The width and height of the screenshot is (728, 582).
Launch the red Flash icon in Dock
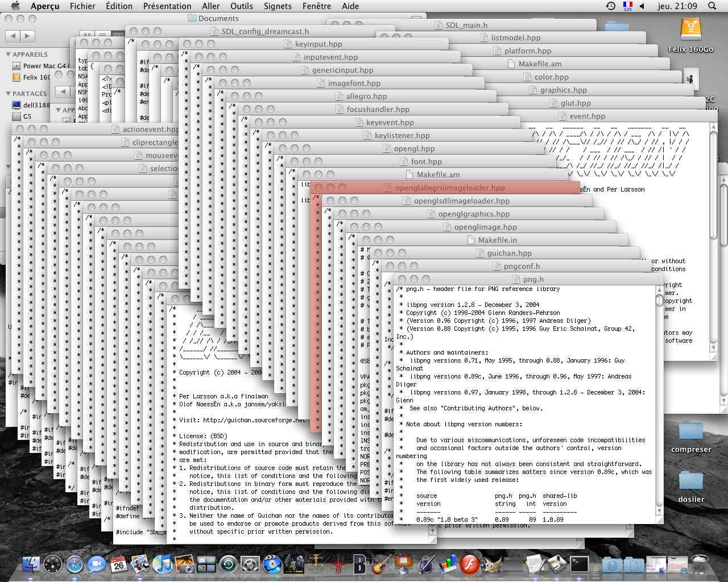470,564
